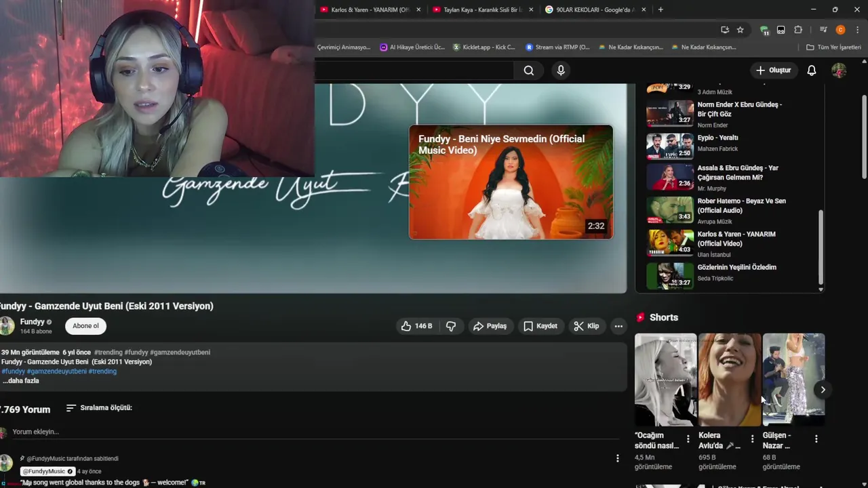Install app icon in address bar
This screenshot has width=868, height=488.
(x=725, y=30)
